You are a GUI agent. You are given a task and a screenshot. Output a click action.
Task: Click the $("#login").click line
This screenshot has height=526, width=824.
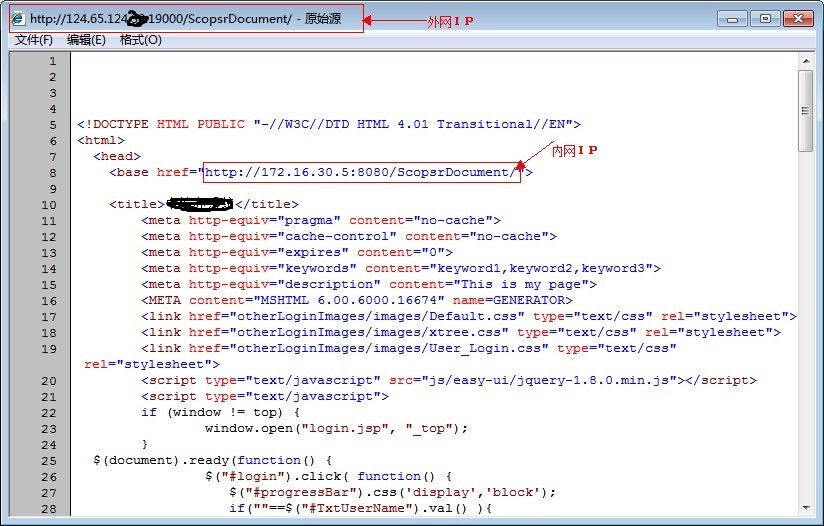328,477
